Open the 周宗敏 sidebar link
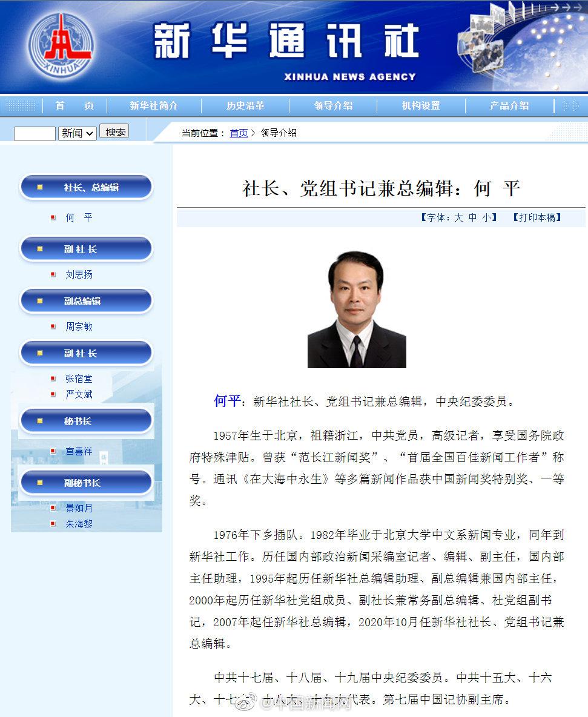 (79, 326)
